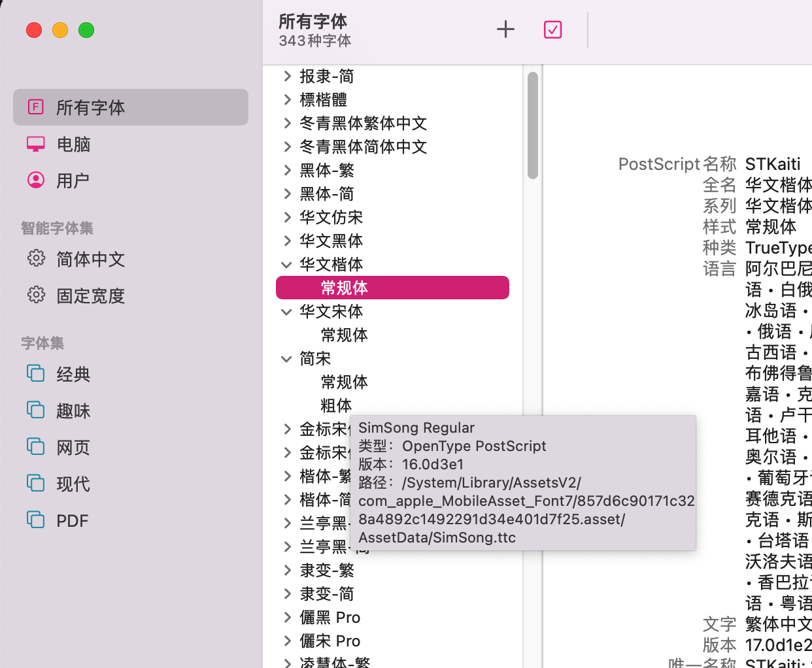
Task: Click the PDF collection icon
Action: point(36,520)
